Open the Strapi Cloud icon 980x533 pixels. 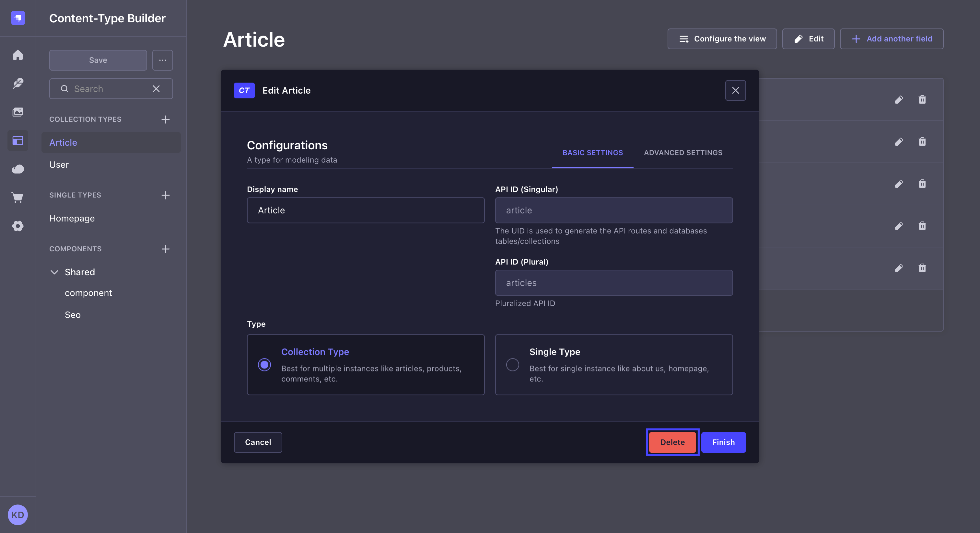tap(18, 169)
